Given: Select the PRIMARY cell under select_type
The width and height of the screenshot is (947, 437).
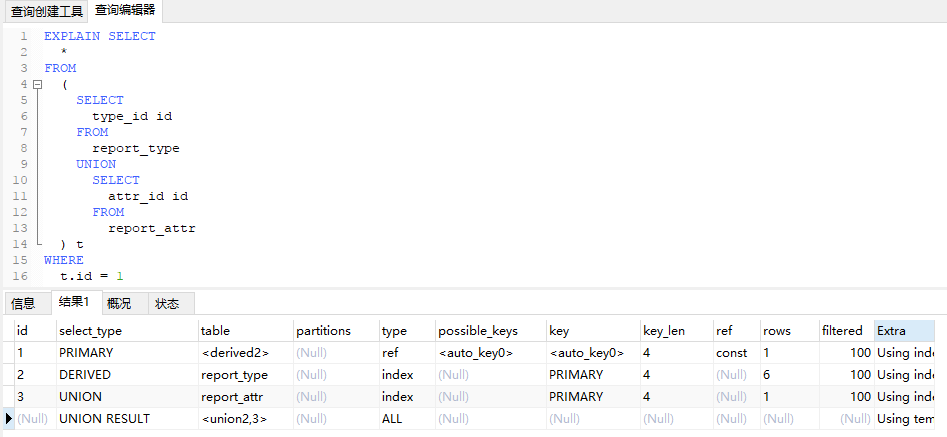Looking at the screenshot, I should click(x=86, y=353).
